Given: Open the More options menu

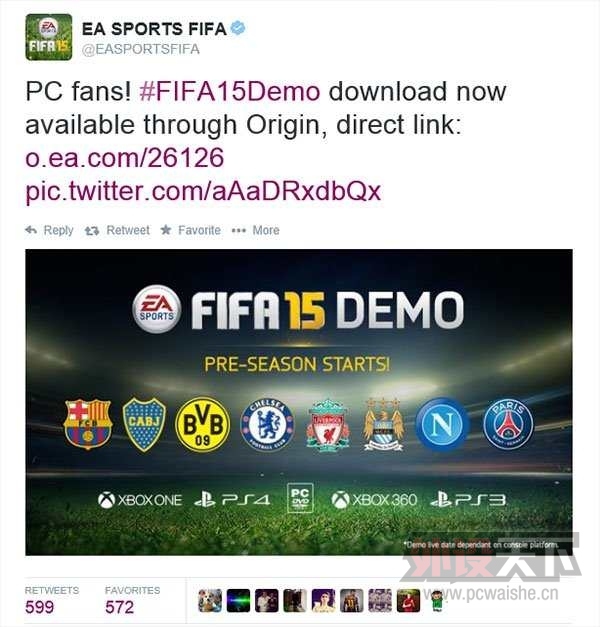Looking at the screenshot, I should coord(256,230).
